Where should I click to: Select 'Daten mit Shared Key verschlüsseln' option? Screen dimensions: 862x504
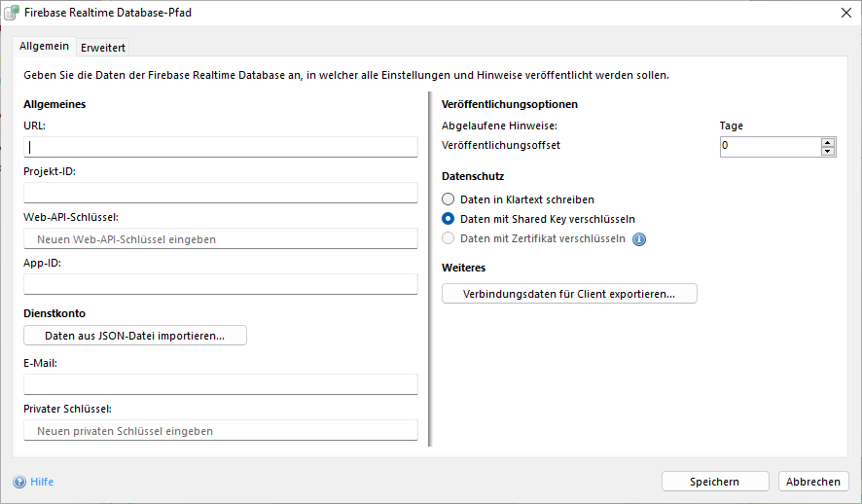(449, 219)
